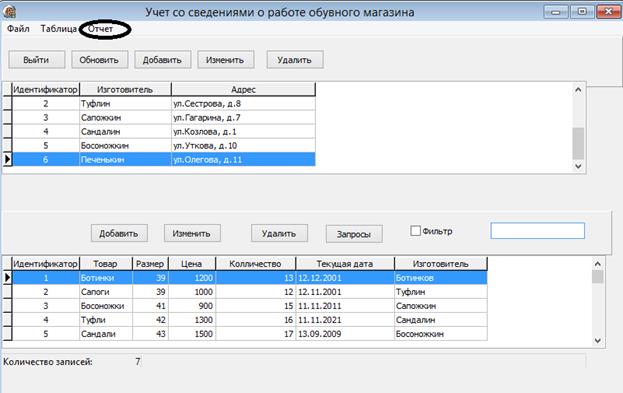Select the Ботинки product cell
The width and height of the screenshot is (623, 393).
pyautogui.click(x=106, y=278)
